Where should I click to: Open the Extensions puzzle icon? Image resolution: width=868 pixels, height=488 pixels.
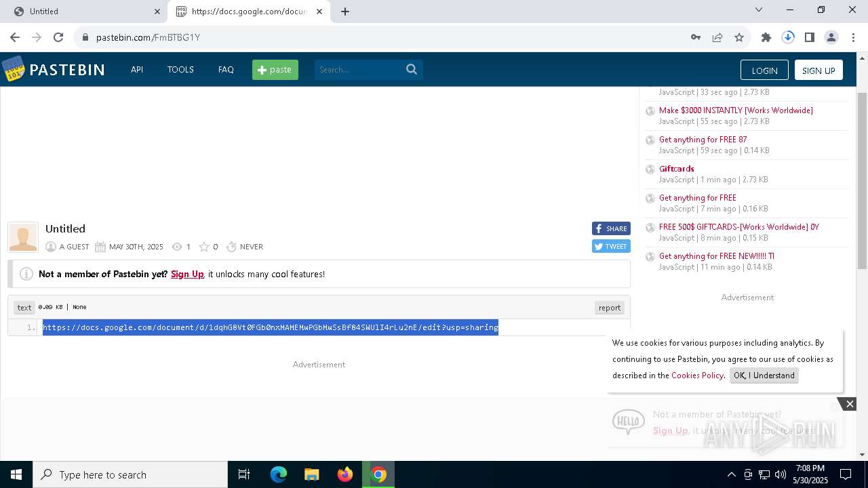766,37
